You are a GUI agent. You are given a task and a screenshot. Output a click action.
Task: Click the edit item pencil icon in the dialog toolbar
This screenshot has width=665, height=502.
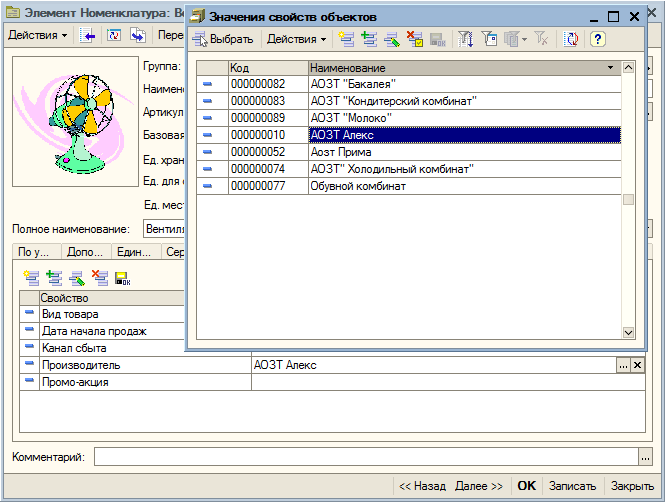tap(392, 39)
